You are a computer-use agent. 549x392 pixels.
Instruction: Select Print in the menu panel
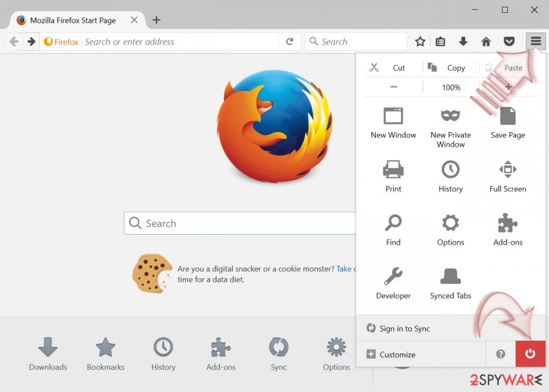(x=393, y=176)
